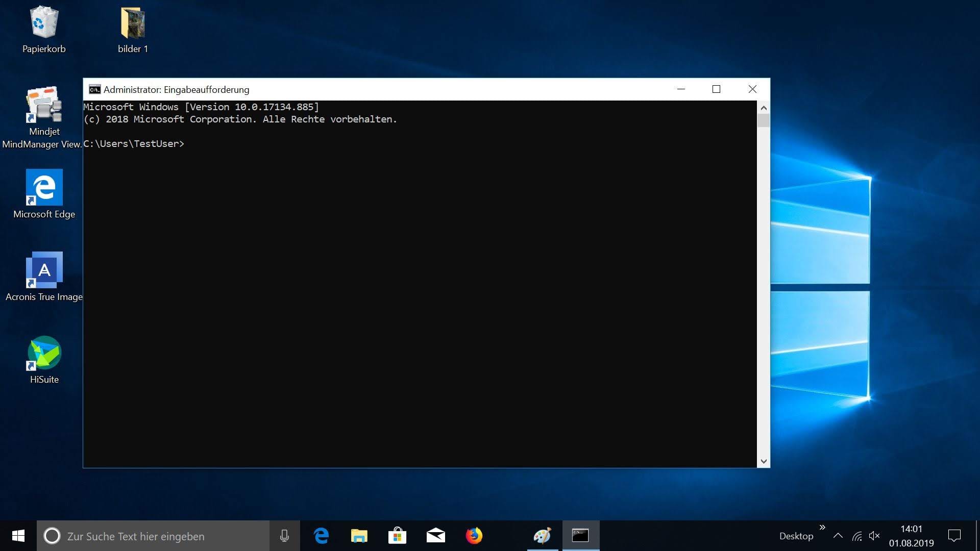
Task: Click the Microsoft Windows version text line
Action: click(201, 107)
